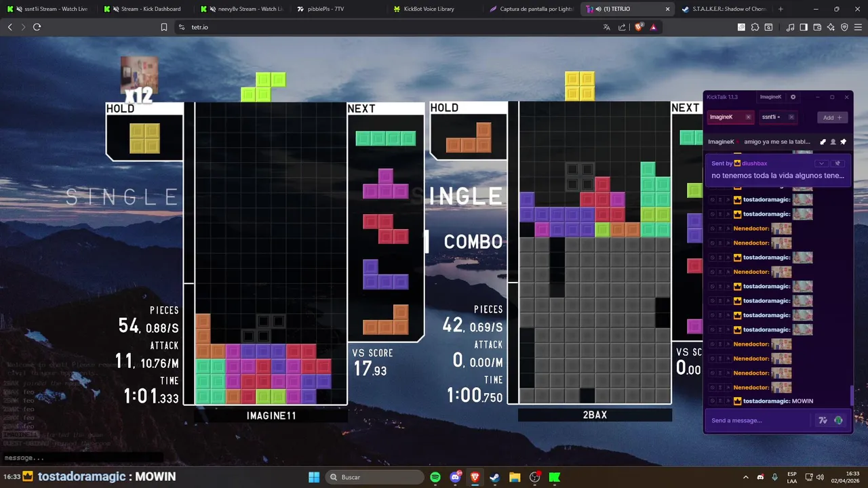868x488 pixels.
Task: Open the pin icon in KickTalk stream header
Action: pos(844,142)
